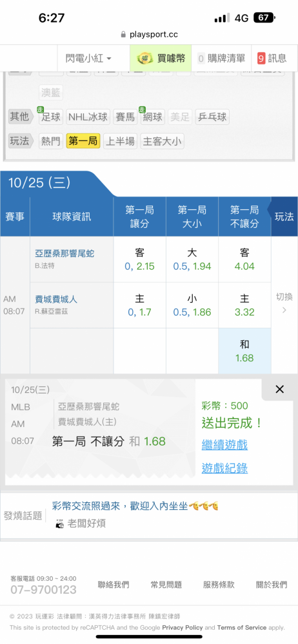Switch play type to 熱門
298x644 pixels.
(51, 141)
